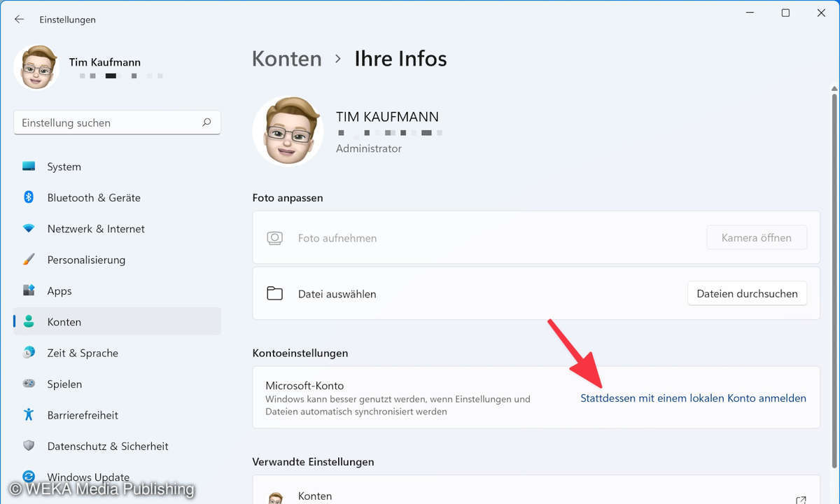Click the Datenschutz shield icon
840x504 pixels.
(x=29, y=446)
